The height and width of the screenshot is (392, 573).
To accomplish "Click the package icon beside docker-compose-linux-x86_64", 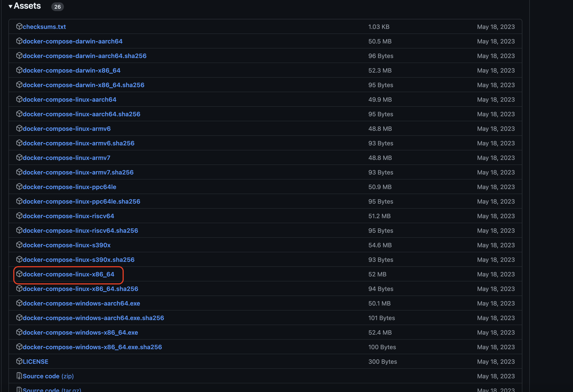I will (x=19, y=274).
